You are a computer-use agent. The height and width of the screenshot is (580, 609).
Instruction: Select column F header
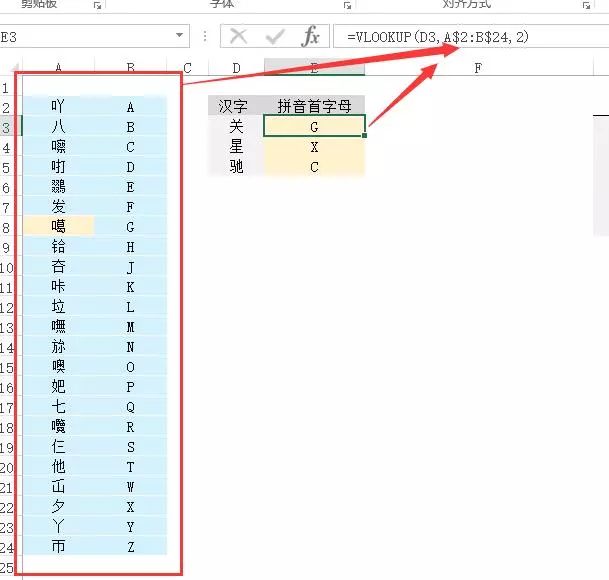478,68
